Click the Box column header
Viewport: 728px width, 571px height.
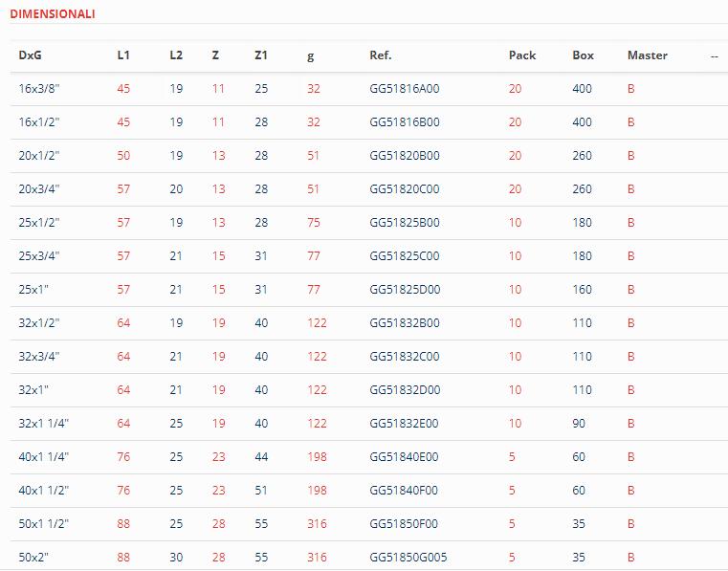(x=584, y=55)
